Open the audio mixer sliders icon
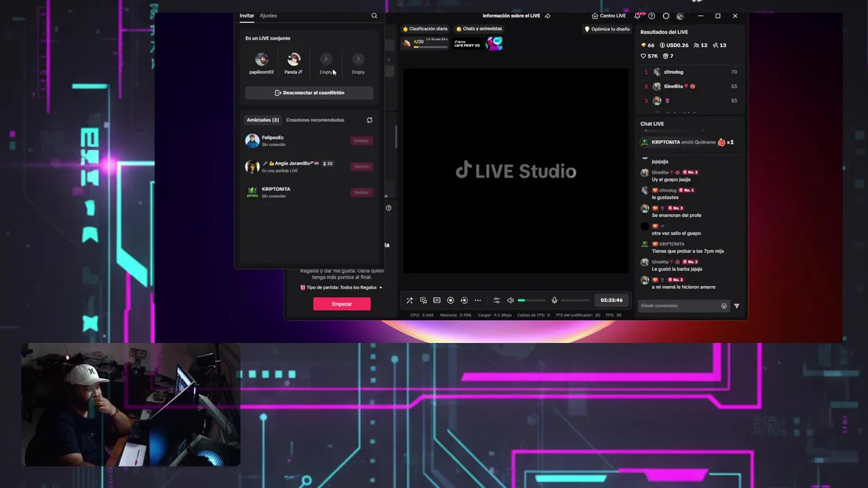 496,300
